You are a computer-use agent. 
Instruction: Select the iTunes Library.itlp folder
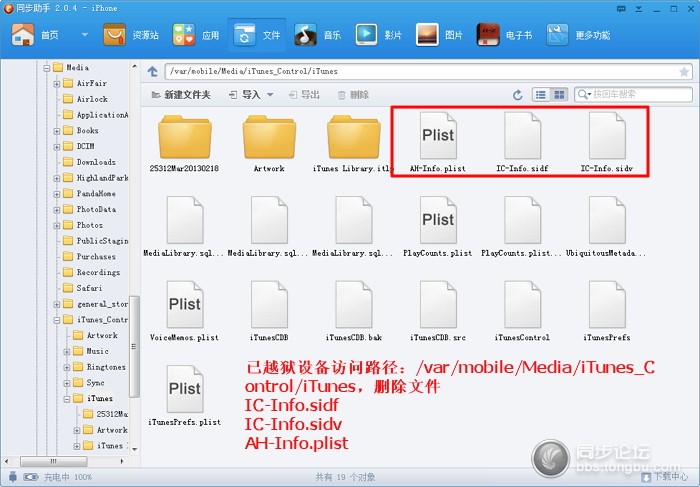tap(353, 143)
